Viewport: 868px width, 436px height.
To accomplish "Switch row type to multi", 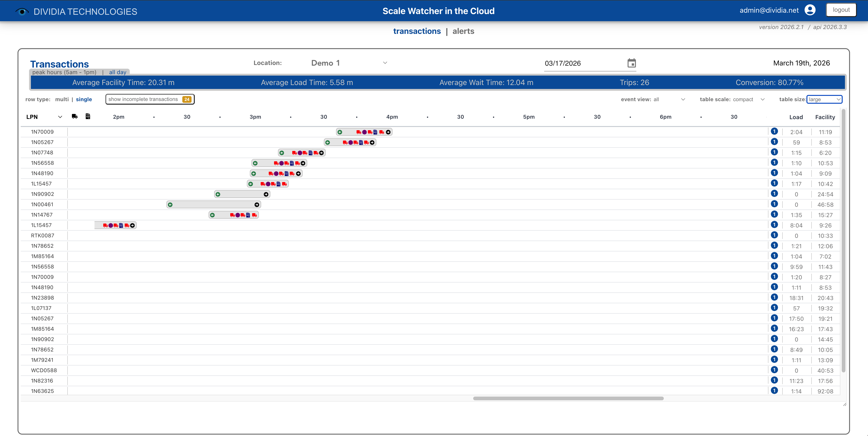I will click(62, 99).
